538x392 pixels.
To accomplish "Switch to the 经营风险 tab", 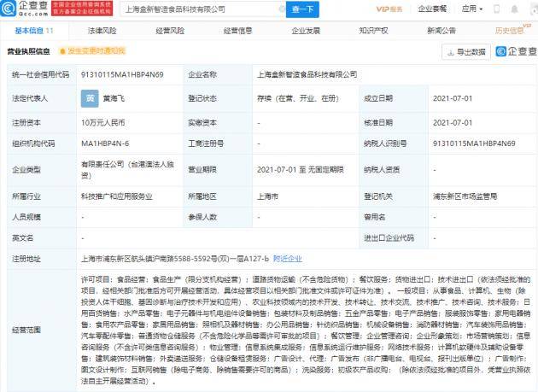I will pyautogui.click(x=170, y=31).
